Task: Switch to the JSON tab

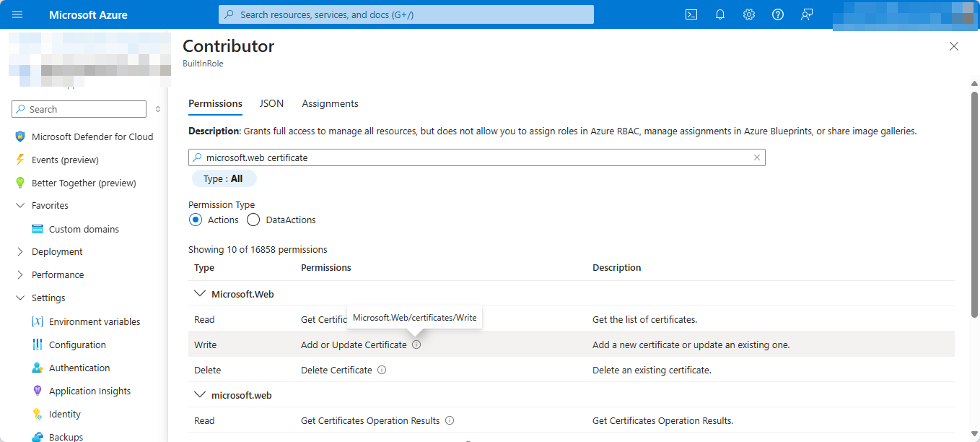Action: [x=271, y=103]
